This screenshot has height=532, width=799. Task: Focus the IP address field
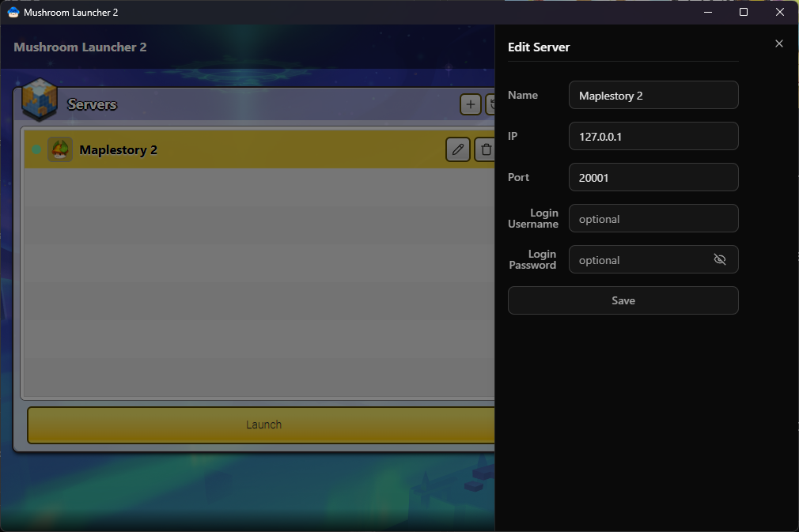tap(653, 136)
